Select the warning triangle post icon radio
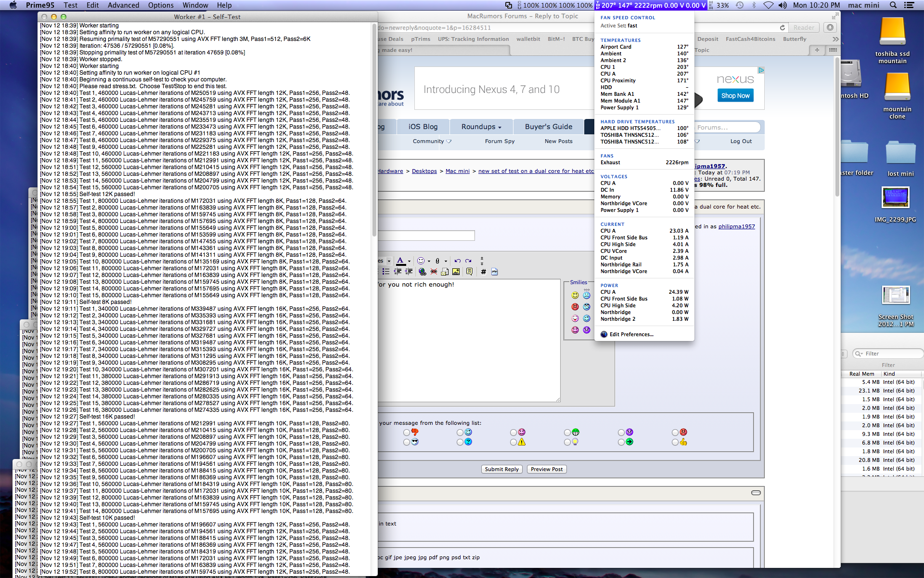The image size is (924, 578). (x=513, y=442)
